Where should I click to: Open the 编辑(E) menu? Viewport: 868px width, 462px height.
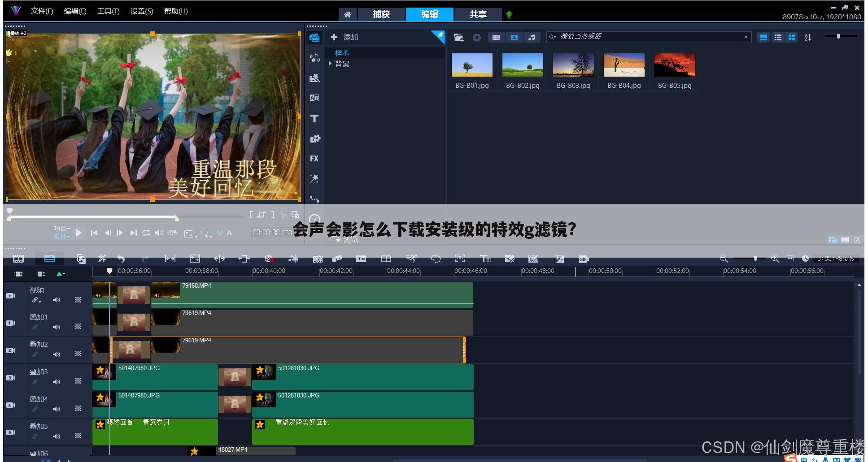[75, 11]
